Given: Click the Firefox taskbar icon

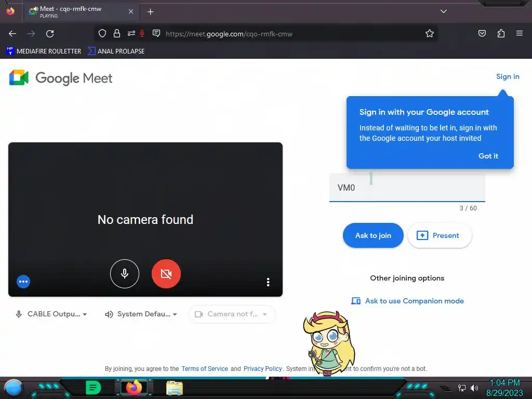Looking at the screenshot, I should coord(134,388).
